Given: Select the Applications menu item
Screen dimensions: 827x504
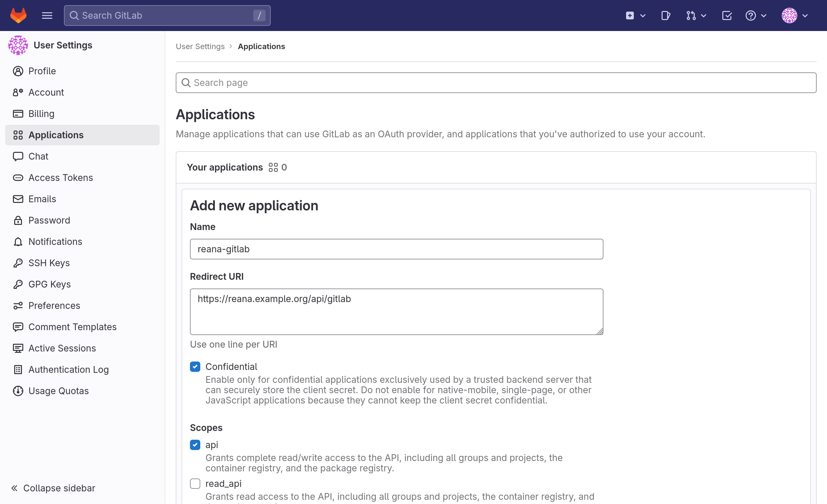Looking at the screenshot, I should 56,135.
